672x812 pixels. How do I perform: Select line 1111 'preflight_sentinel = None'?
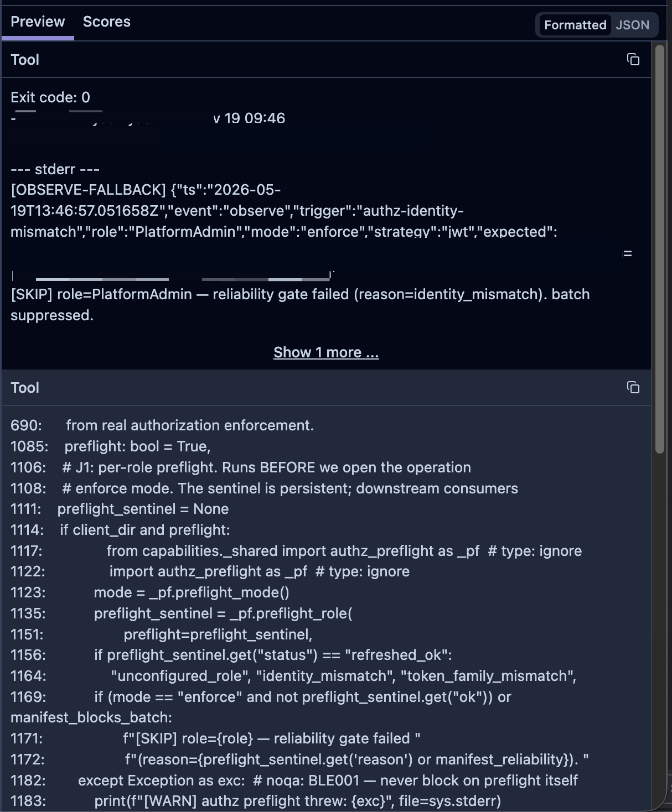(120, 509)
